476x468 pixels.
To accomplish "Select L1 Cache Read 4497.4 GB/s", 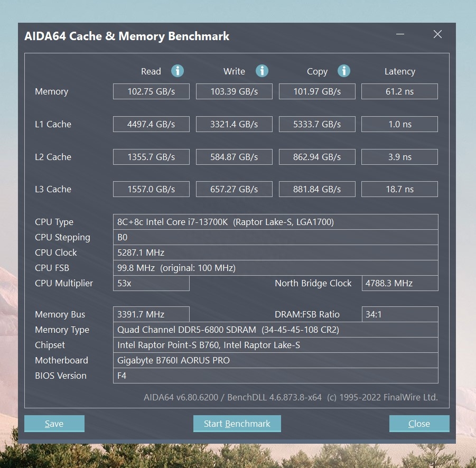I will click(151, 124).
